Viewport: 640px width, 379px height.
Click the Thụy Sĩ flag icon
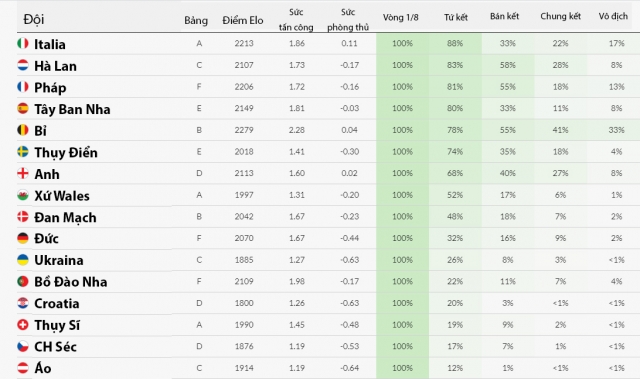click(x=23, y=325)
